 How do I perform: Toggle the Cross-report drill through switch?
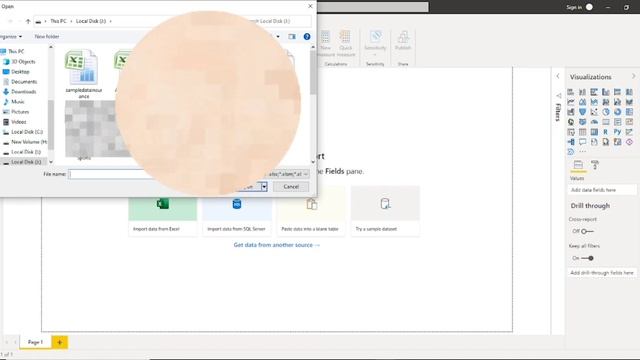click(x=587, y=231)
